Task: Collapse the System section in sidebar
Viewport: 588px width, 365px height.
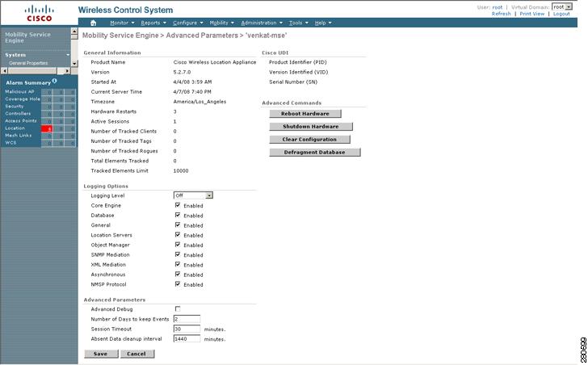Action: coord(68,55)
